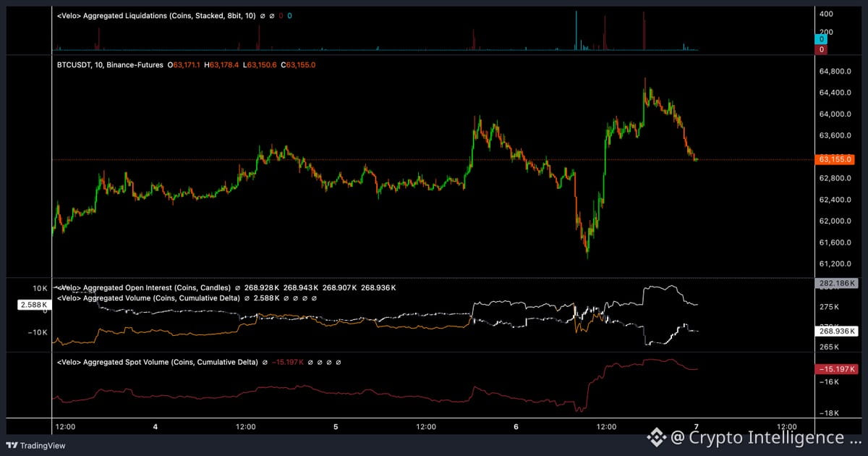Click the 275K open interest axis level

[x=830, y=308]
